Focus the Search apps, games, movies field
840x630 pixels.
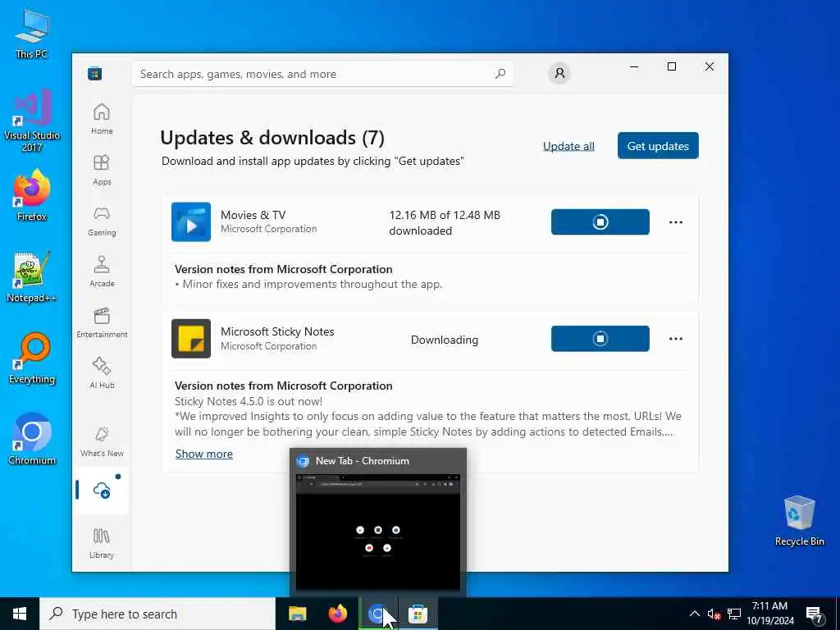tap(323, 74)
